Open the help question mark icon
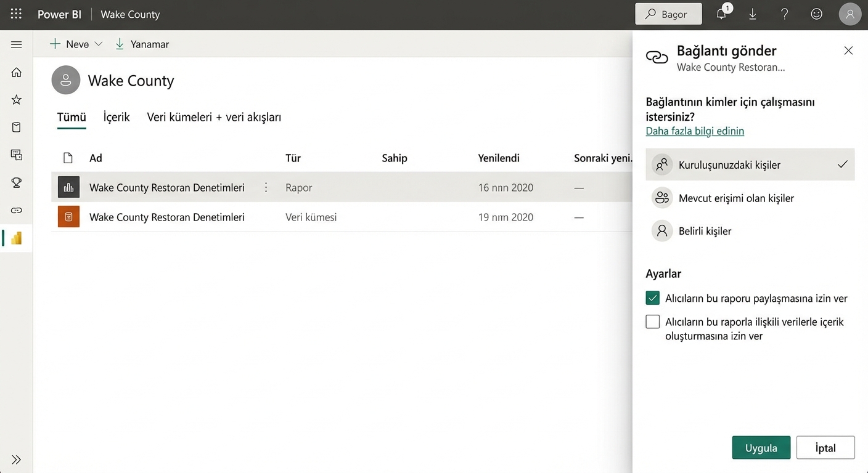Screen dimensions: 868x473 coord(784,14)
